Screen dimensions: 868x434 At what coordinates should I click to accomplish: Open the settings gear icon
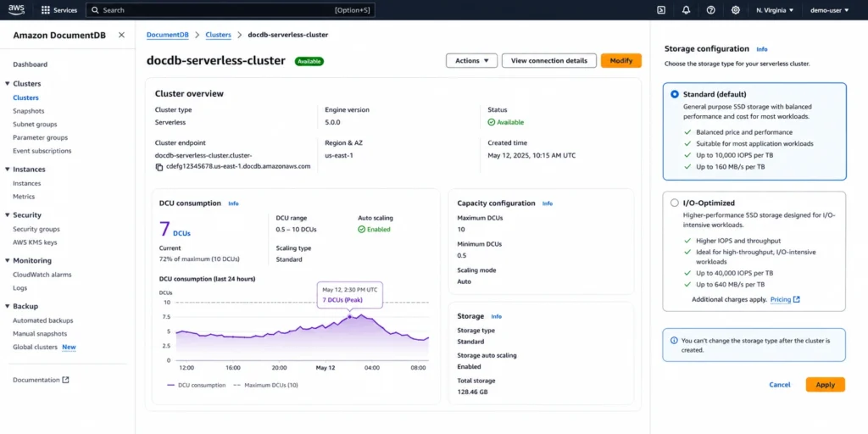736,10
